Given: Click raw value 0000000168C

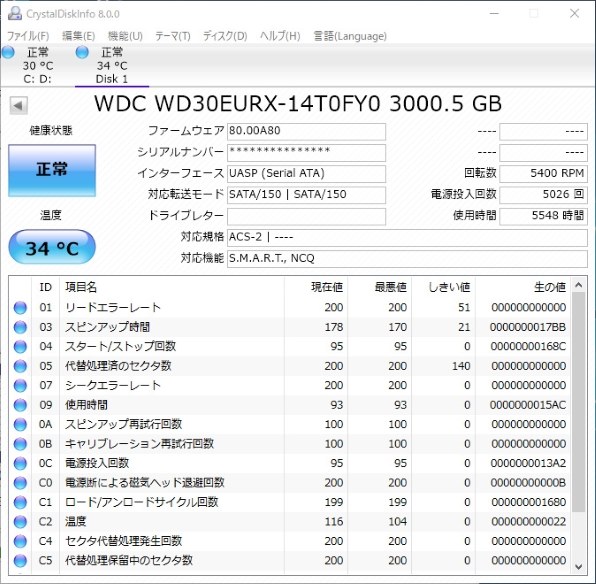Looking at the screenshot, I should coord(528,346).
